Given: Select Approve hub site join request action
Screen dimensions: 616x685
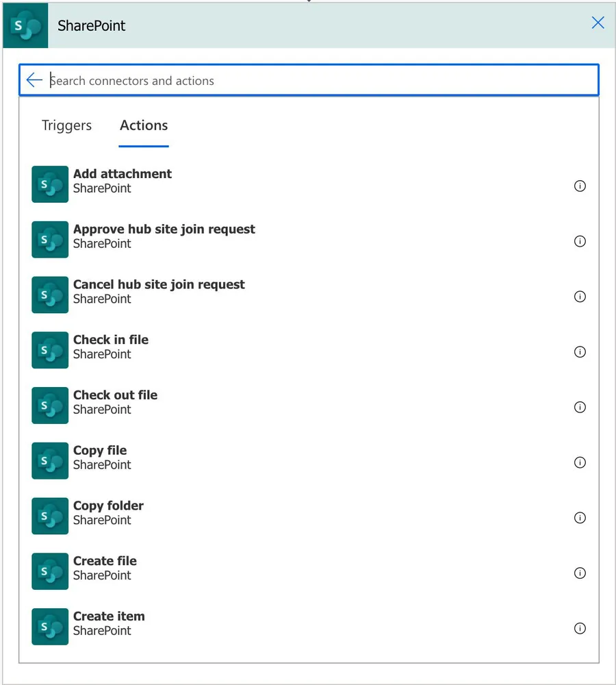Looking at the screenshot, I should pyautogui.click(x=164, y=236).
